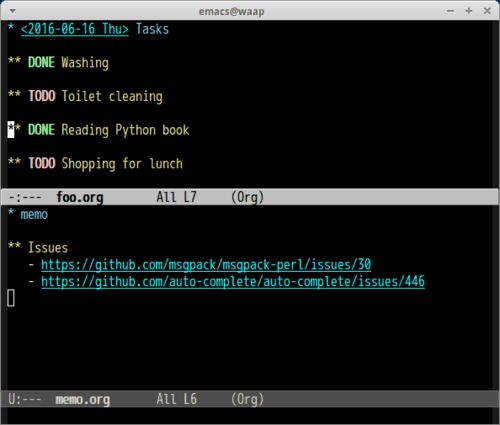Click the date stamp 2016-06-16 Thu
Viewport: 500px width, 425px height.
(x=75, y=29)
